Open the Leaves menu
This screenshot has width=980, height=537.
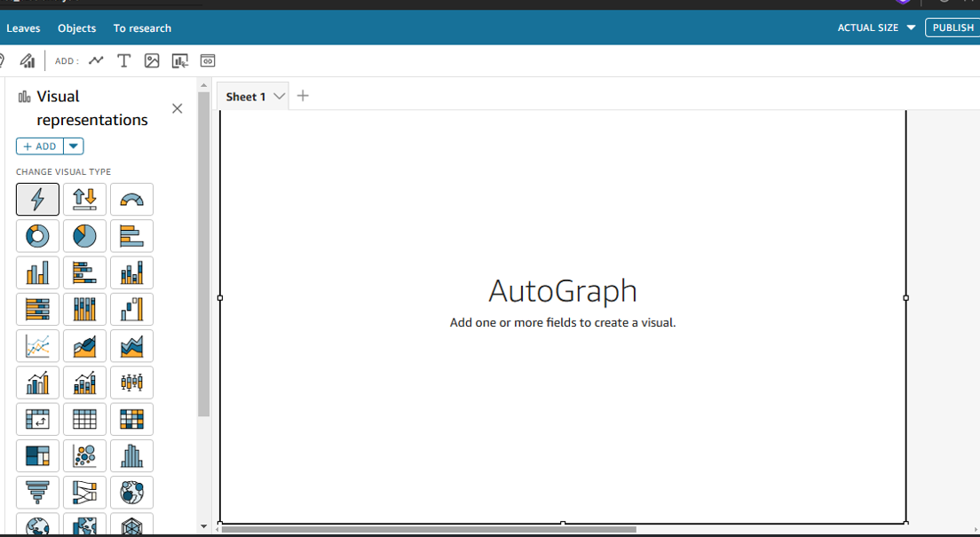pyautogui.click(x=23, y=28)
